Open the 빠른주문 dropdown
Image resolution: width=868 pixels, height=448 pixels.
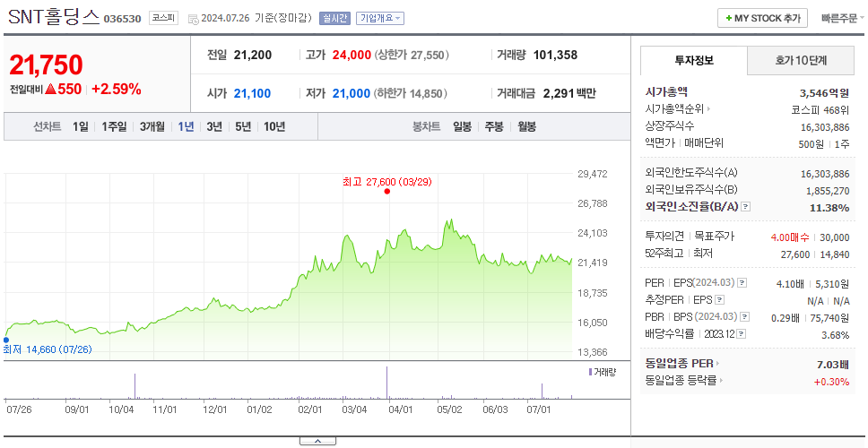[842, 18]
